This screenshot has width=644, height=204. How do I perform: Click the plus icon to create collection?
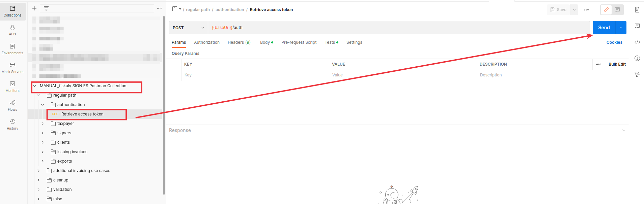point(34,8)
